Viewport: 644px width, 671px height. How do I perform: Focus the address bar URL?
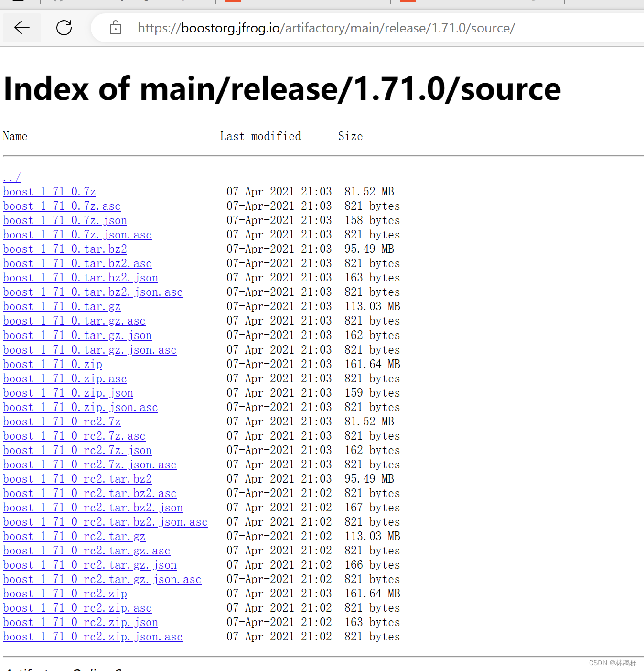[x=326, y=28]
